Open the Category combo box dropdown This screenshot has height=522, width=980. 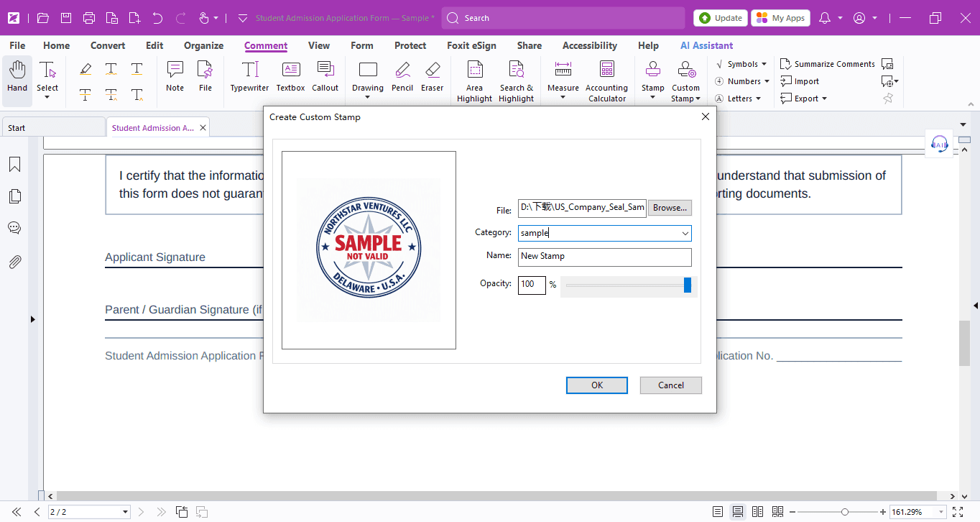point(685,234)
